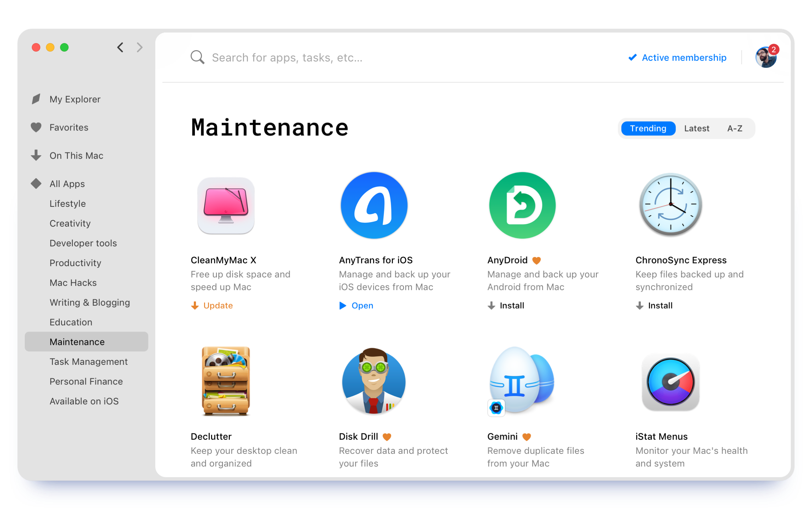Switch sorting to Latest
812x509 pixels.
(696, 128)
